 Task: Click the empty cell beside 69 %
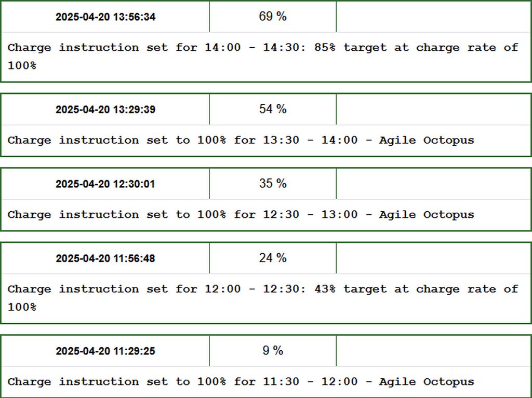(x=433, y=17)
